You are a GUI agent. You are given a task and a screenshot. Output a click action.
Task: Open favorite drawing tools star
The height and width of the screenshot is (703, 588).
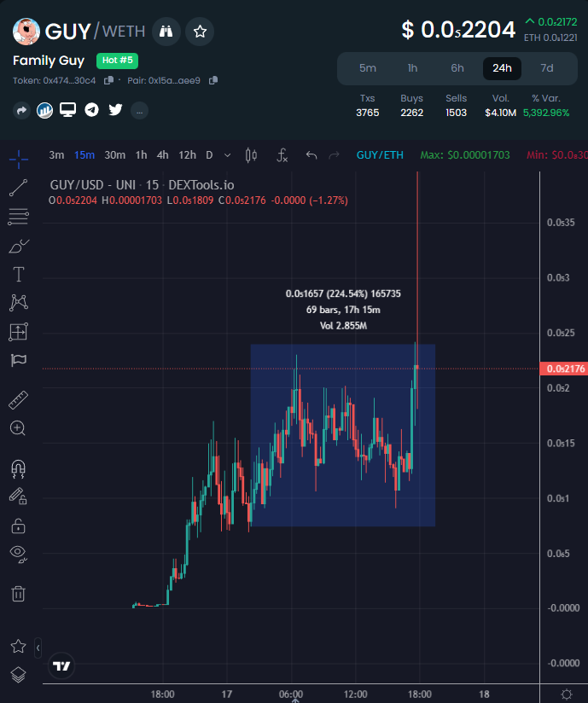(x=18, y=646)
